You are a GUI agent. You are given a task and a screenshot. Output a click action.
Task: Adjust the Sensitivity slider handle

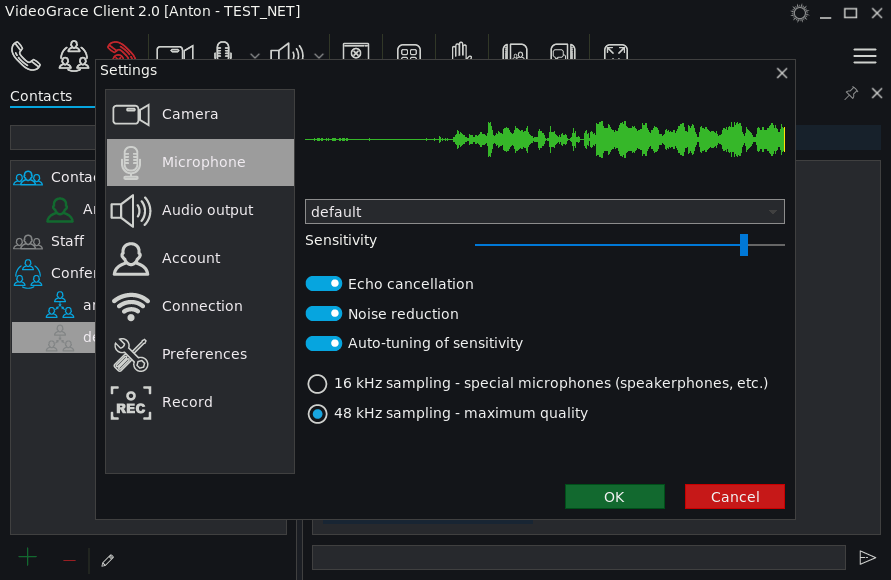(744, 245)
